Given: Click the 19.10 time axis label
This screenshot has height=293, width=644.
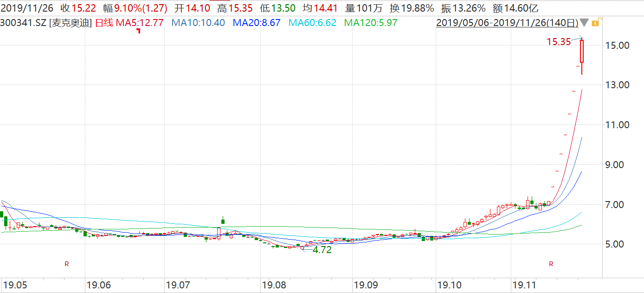Looking at the screenshot, I should click(x=449, y=284).
